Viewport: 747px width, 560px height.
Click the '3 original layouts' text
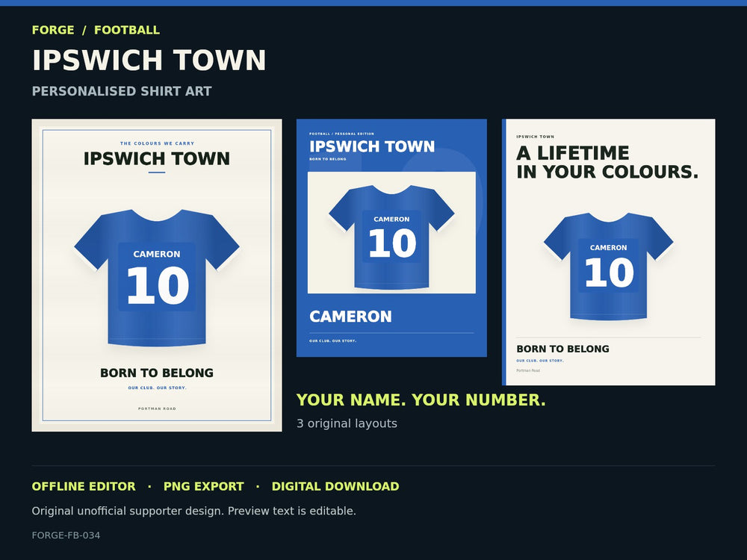click(347, 423)
